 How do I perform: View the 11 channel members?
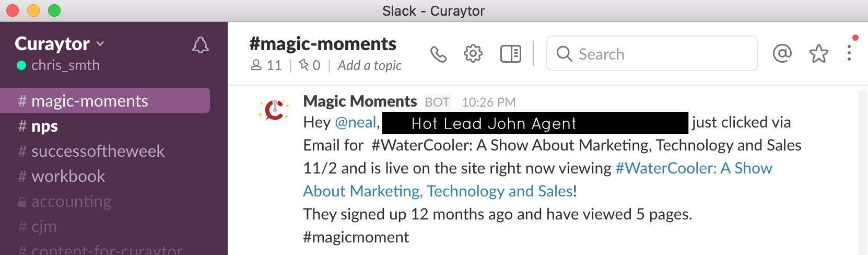266,65
